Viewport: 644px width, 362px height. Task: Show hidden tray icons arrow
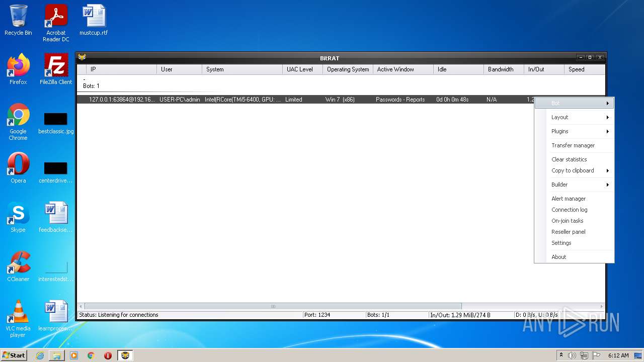(561, 355)
